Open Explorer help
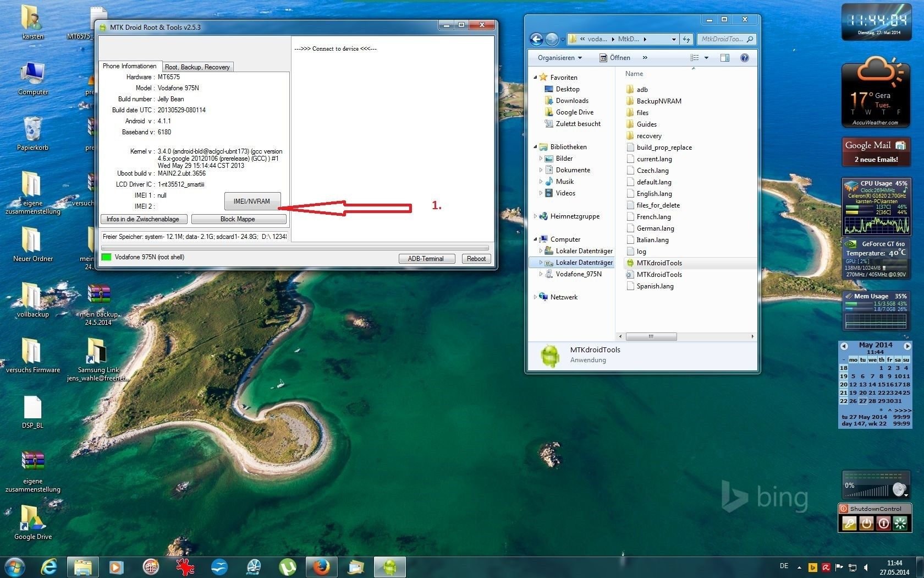Viewport: 924px width, 578px height. tap(744, 58)
